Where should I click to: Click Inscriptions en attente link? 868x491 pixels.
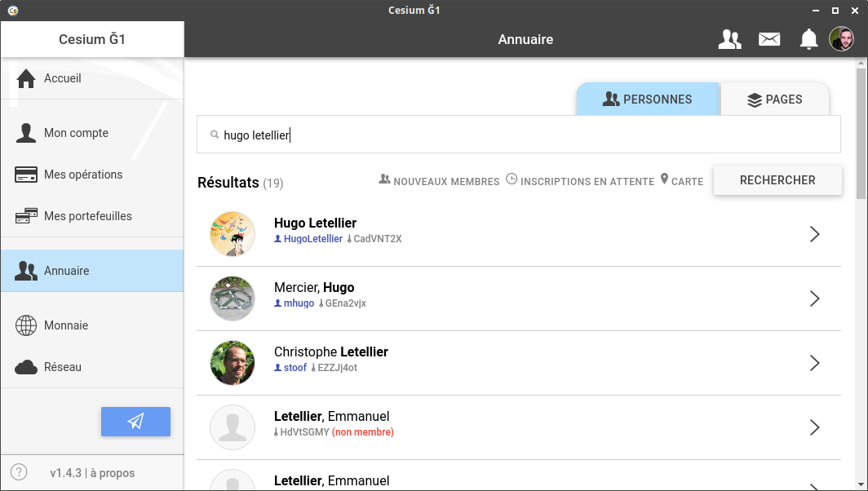pos(580,180)
